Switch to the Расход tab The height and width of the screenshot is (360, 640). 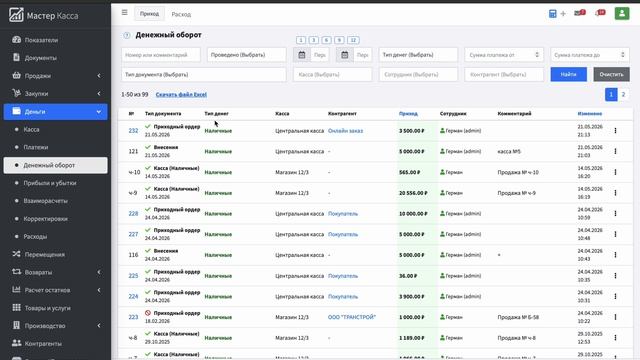point(181,14)
